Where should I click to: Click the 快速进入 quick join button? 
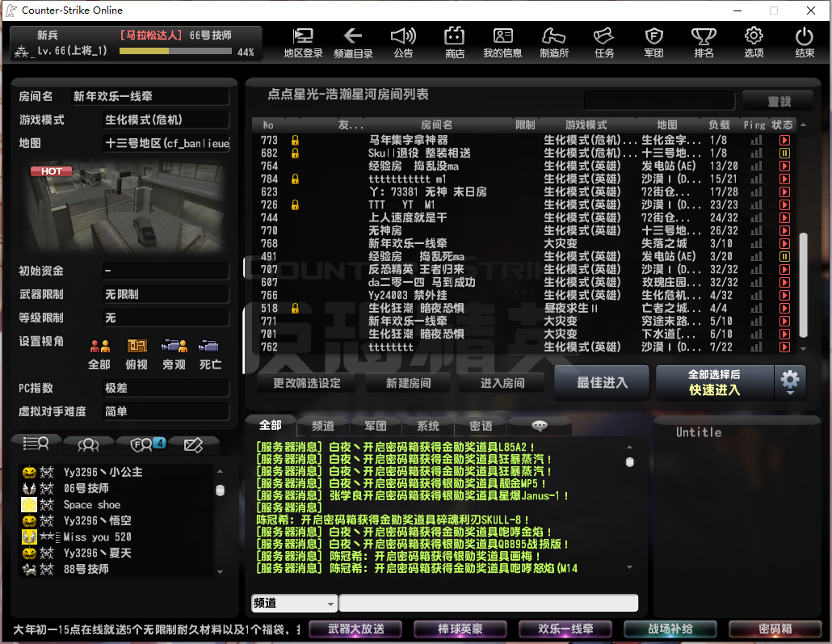(715, 382)
